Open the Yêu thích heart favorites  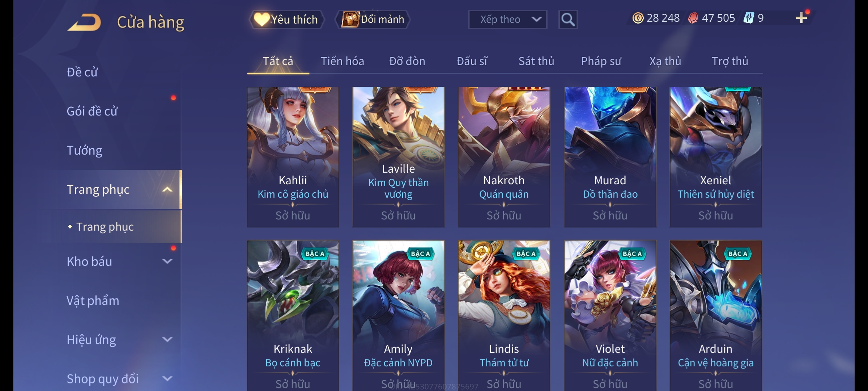[x=286, y=20]
